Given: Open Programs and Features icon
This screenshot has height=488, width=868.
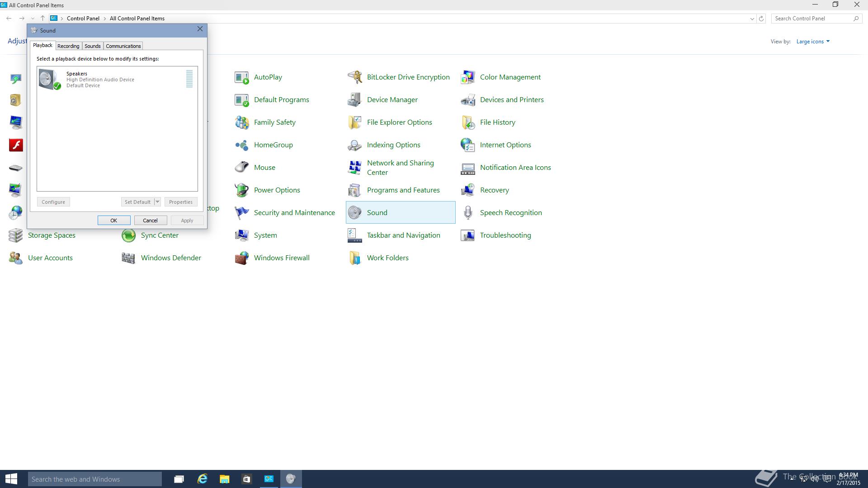Looking at the screenshot, I should tap(355, 190).
